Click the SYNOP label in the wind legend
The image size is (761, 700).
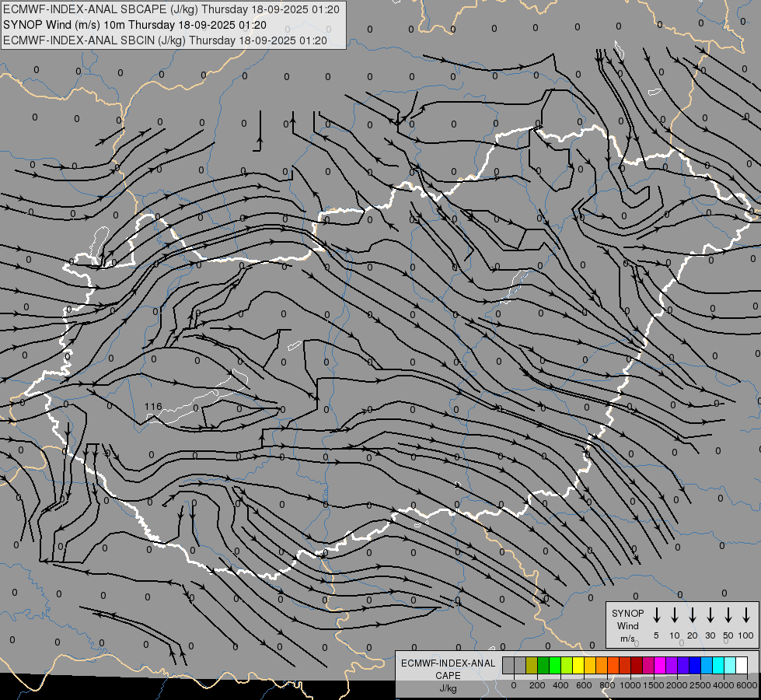pos(627,613)
